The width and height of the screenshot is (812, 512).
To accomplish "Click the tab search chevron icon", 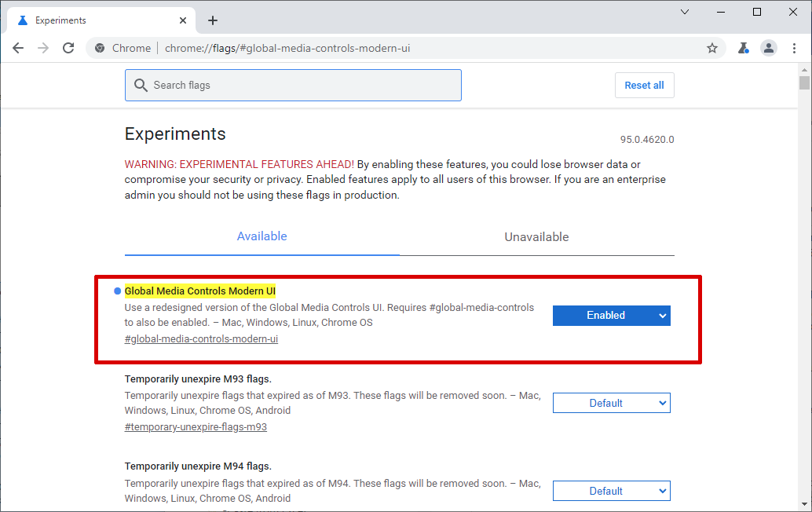I will [685, 12].
